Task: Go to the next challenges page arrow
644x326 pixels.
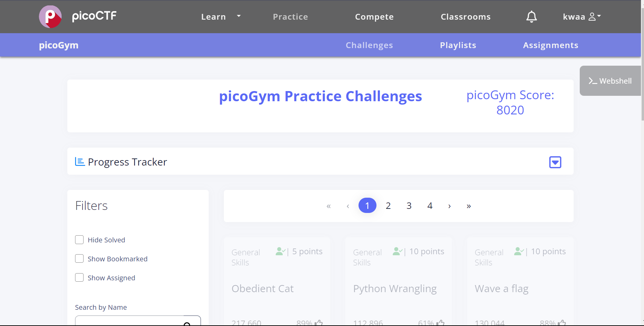Action: 449,206
